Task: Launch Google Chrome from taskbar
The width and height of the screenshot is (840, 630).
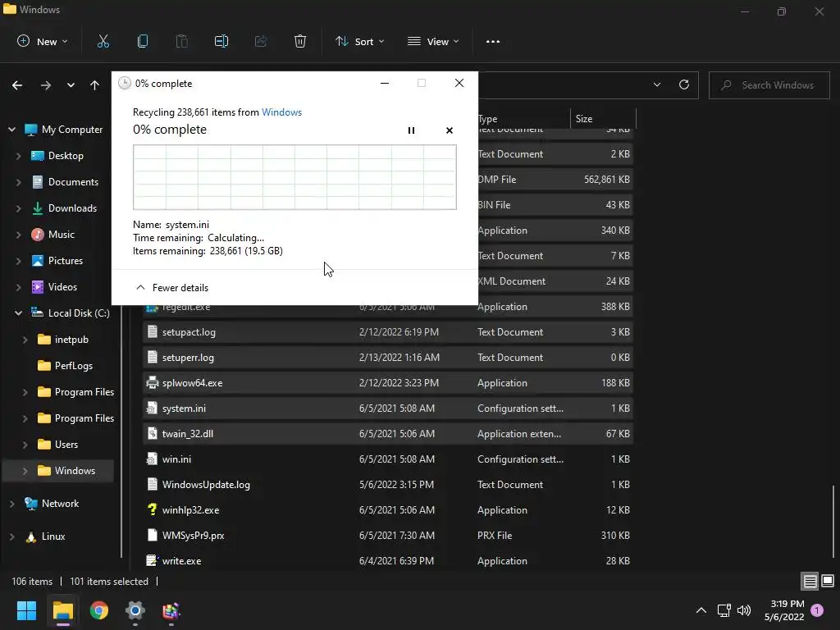Action: (x=99, y=610)
